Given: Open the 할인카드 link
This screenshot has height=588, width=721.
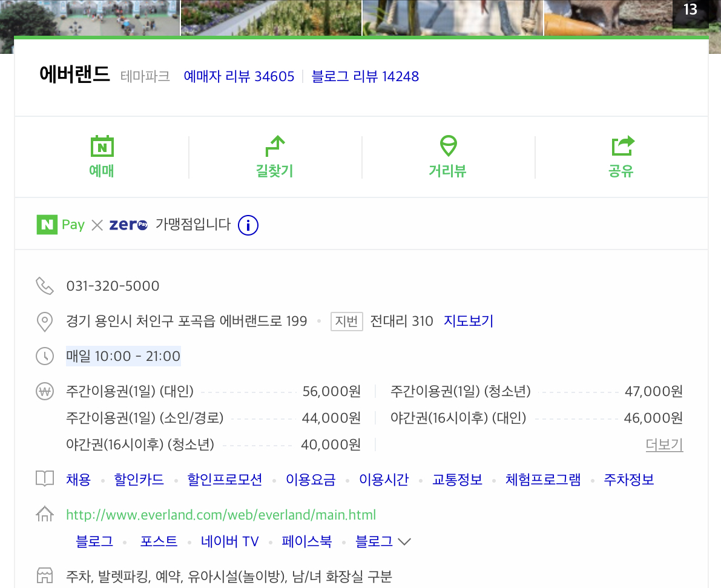Looking at the screenshot, I should tap(139, 480).
